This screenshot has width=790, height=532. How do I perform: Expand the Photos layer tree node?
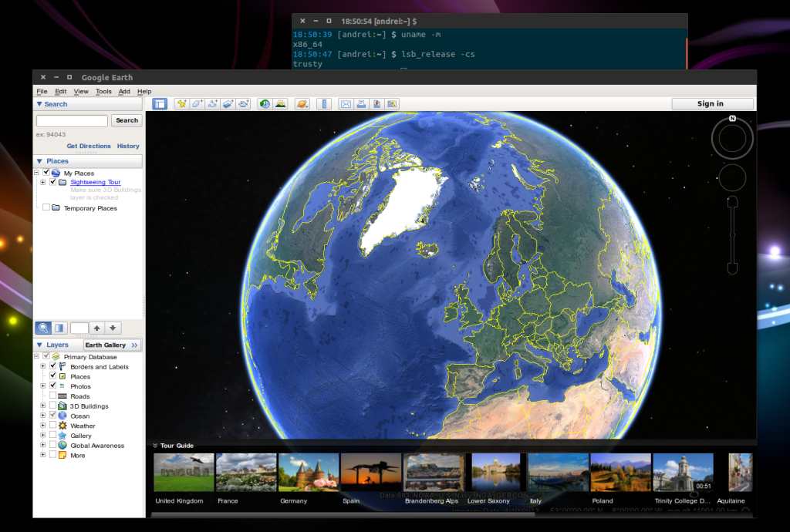coord(43,386)
